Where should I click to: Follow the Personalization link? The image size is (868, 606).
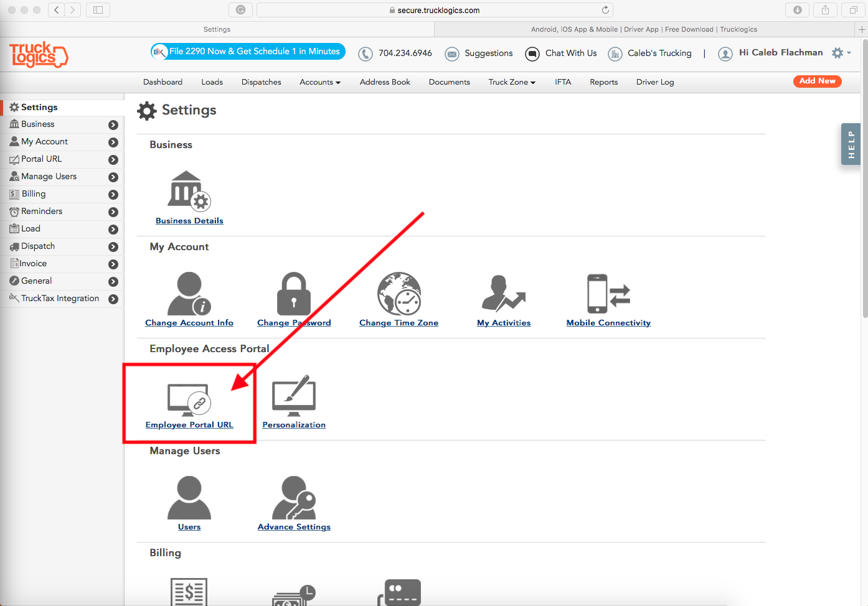tap(294, 425)
